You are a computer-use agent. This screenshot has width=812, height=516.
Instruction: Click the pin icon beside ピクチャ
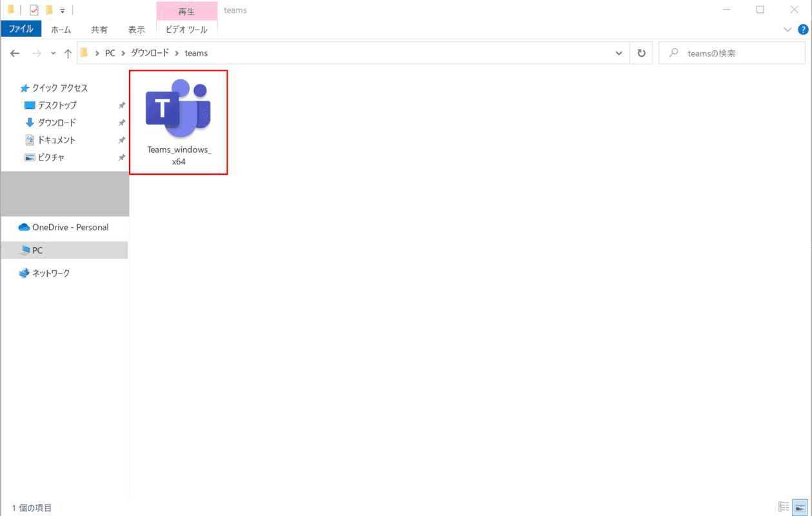click(121, 158)
